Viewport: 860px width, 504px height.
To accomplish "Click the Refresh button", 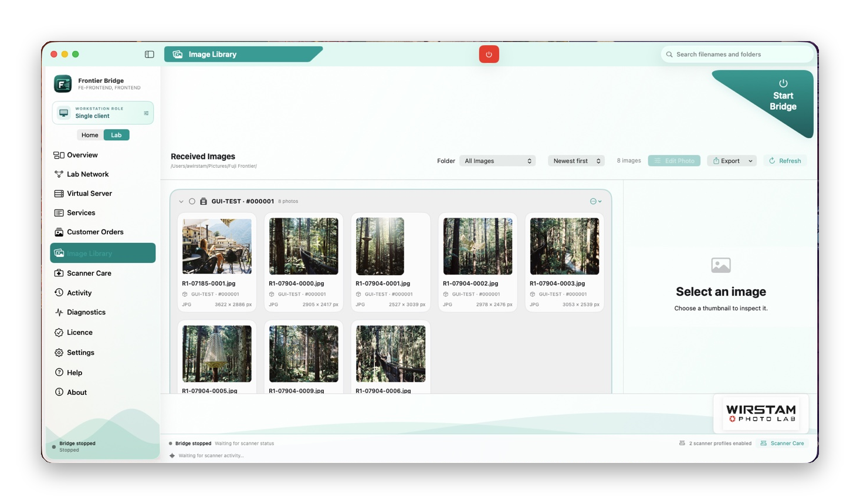I will [x=785, y=161].
